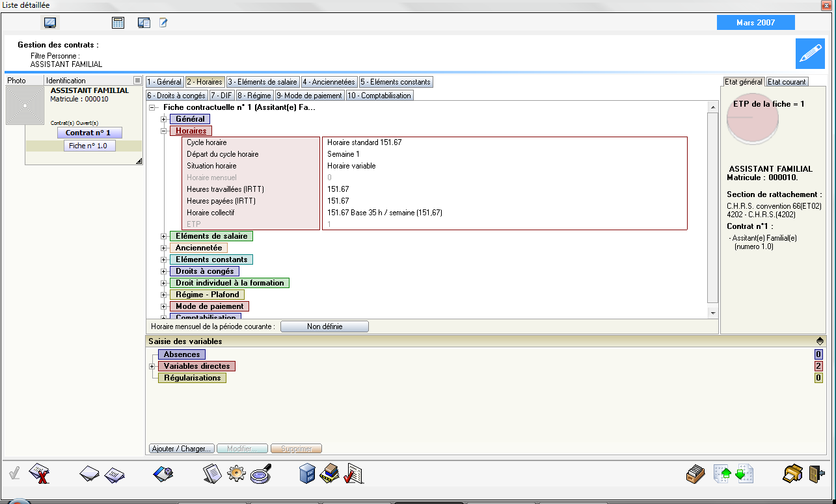The height and width of the screenshot is (504, 836).
Task: Click the Départ du cycle horaire value Semaine 1
Action: 344,154
